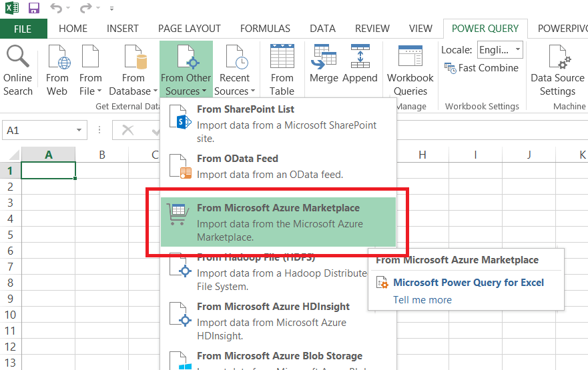Open the Redo history dropdown arrow
The height and width of the screenshot is (370, 588).
98,8
